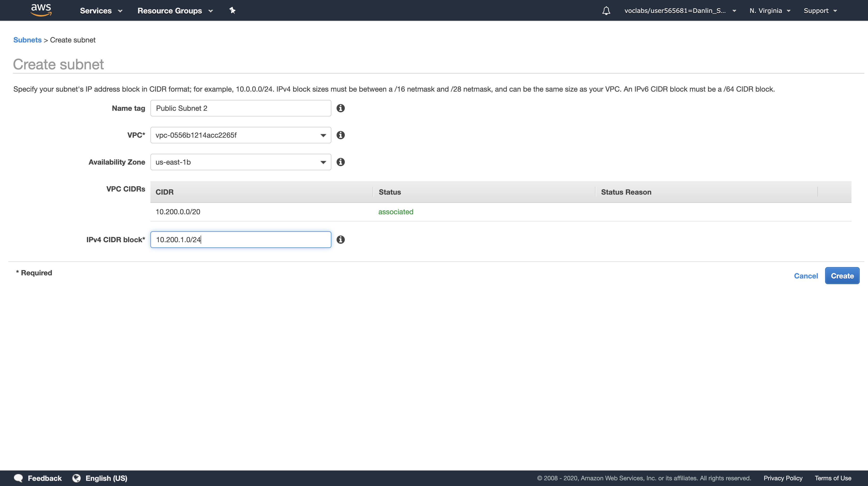Expand the voclabs account menu

[680, 11]
